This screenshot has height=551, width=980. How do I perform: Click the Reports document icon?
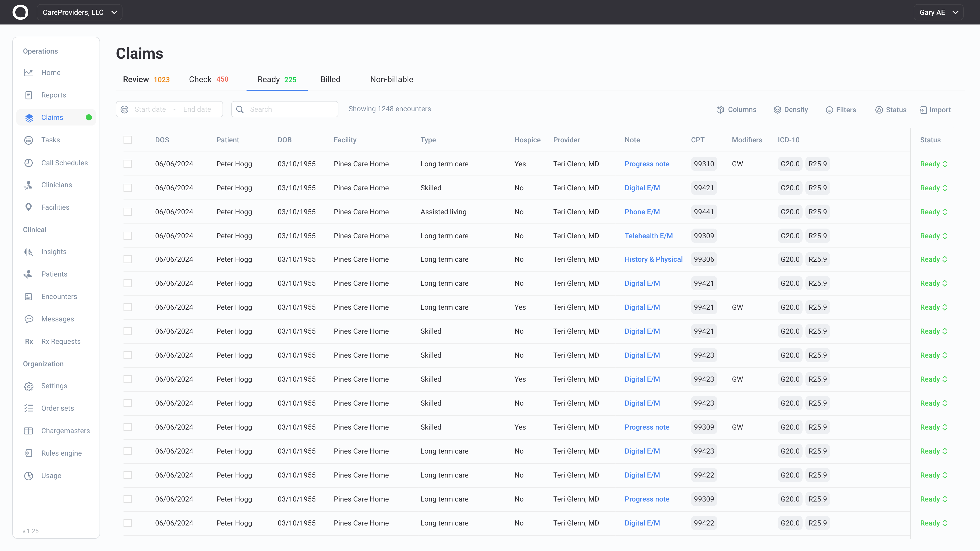29,95
